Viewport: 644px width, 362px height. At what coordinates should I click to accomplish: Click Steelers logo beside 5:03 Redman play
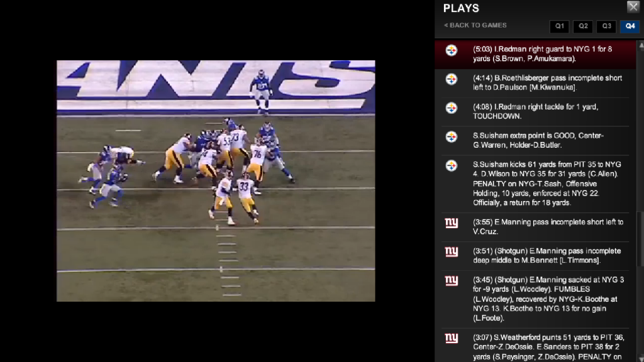click(452, 50)
